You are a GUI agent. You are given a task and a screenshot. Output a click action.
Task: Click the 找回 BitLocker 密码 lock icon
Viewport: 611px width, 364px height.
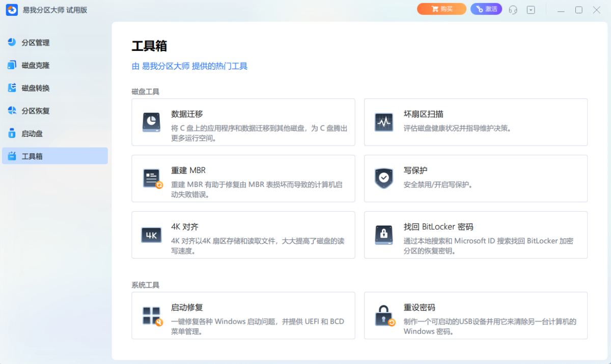[x=384, y=235]
